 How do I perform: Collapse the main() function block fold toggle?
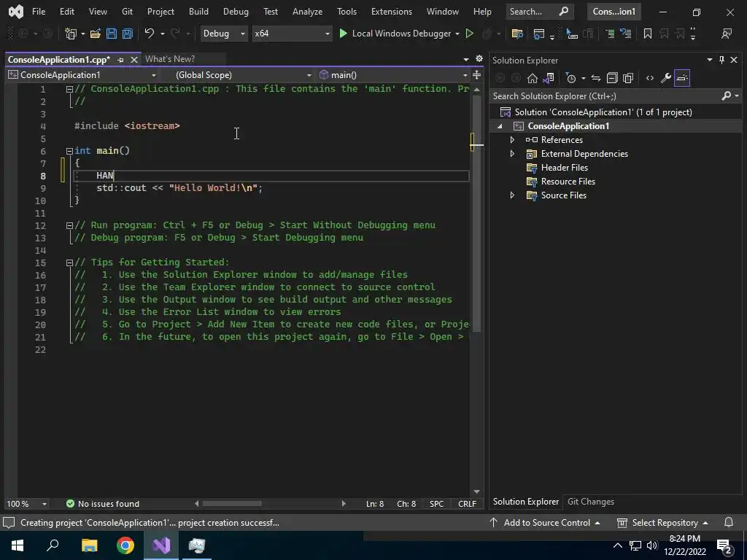coord(69,150)
